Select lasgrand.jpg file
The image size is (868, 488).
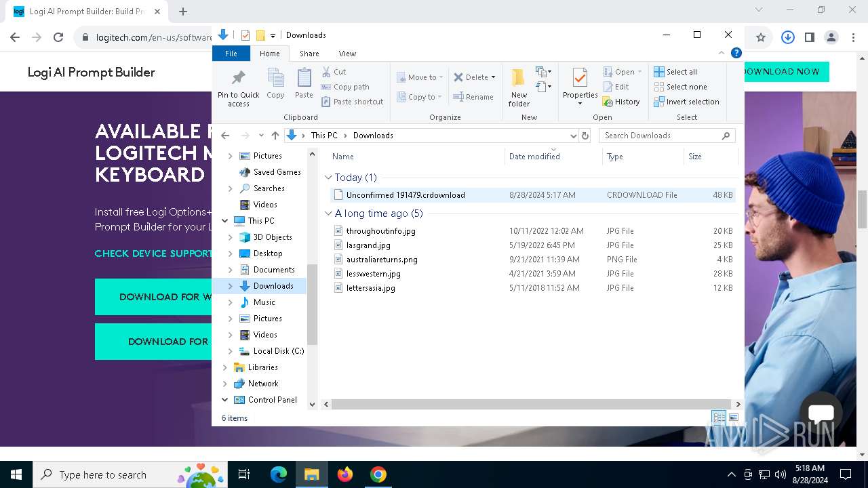coord(532,245)
